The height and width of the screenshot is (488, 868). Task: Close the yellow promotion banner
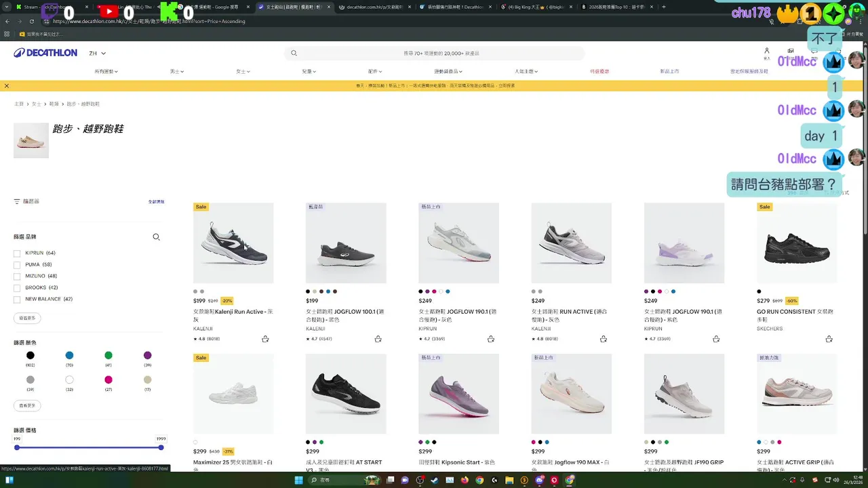pos(7,86)
